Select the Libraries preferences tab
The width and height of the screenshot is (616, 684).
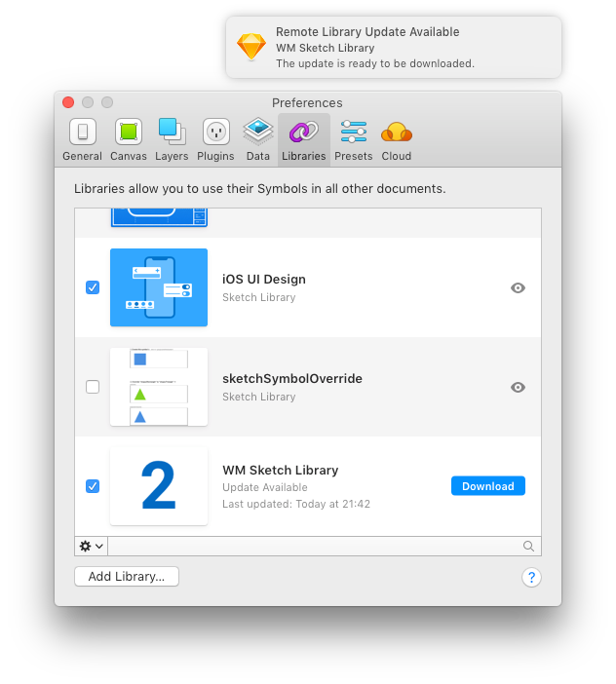[x=304, y=140]
